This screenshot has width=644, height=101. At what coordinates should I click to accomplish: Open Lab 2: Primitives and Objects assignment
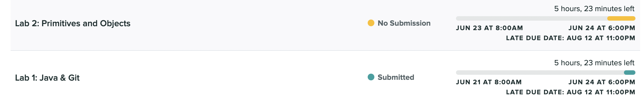(x=73, y=23)
